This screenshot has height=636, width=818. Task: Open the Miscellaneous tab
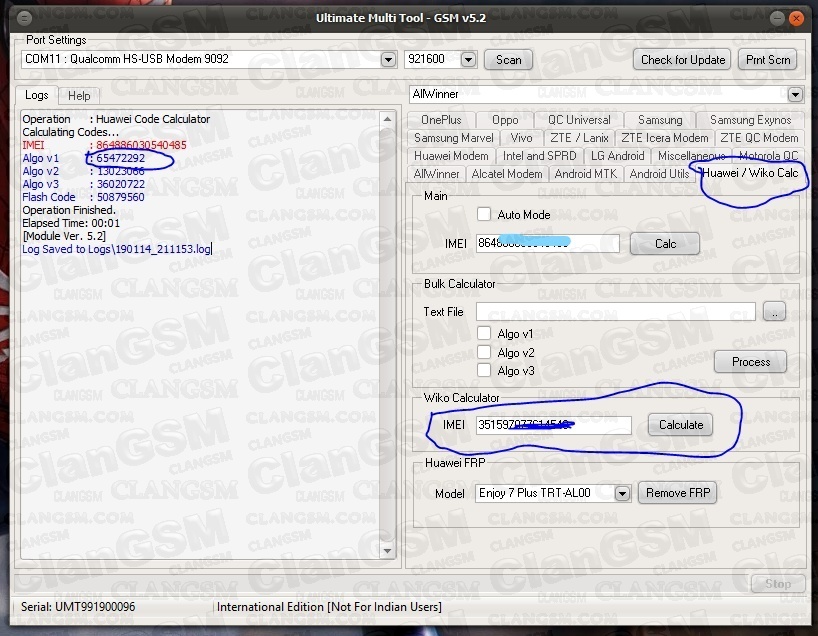click(691, 156)
